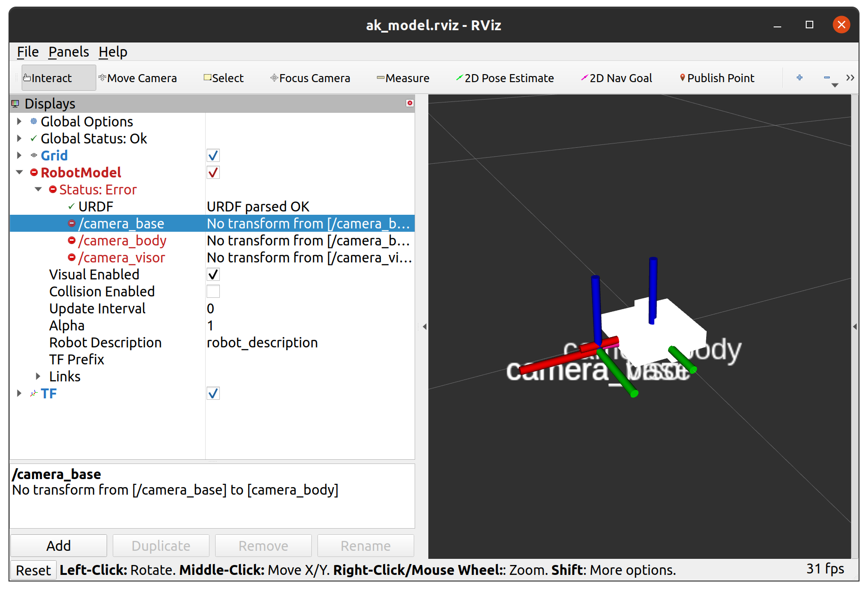Screen dimensions: 868x590
Task: Select the Measure tool
Action: click(x=403, y=77)
